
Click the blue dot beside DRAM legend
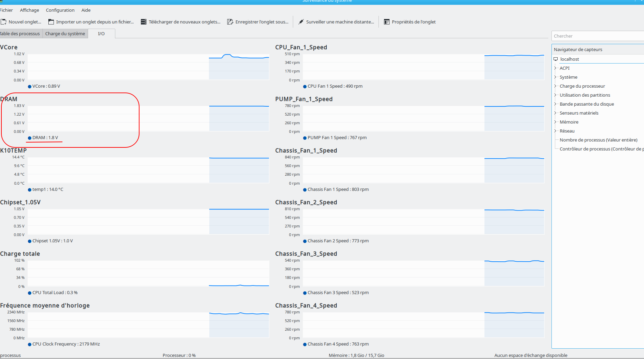point(30,138)
